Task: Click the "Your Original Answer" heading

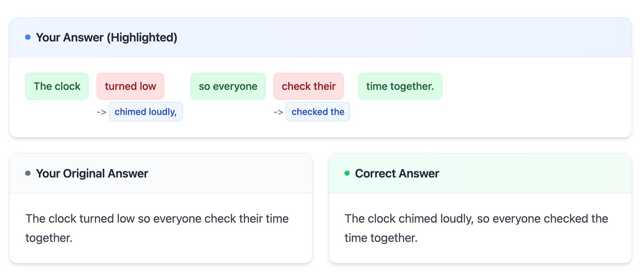Action: [x=92, y=174]
